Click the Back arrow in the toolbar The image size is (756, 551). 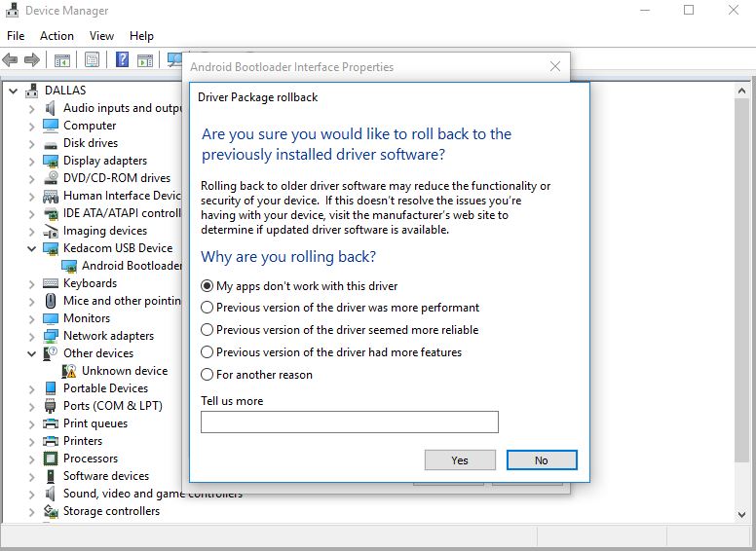[x=11, y=60]
